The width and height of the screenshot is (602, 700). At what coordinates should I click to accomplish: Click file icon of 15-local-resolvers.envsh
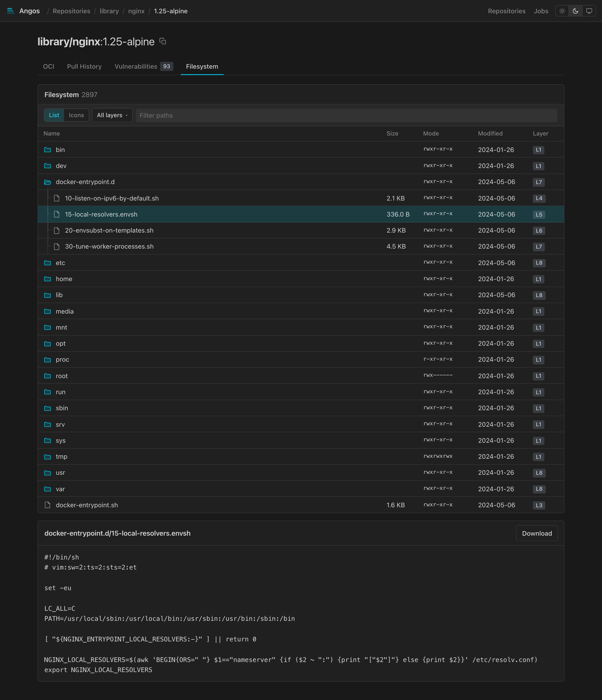(x=57, y=214)
